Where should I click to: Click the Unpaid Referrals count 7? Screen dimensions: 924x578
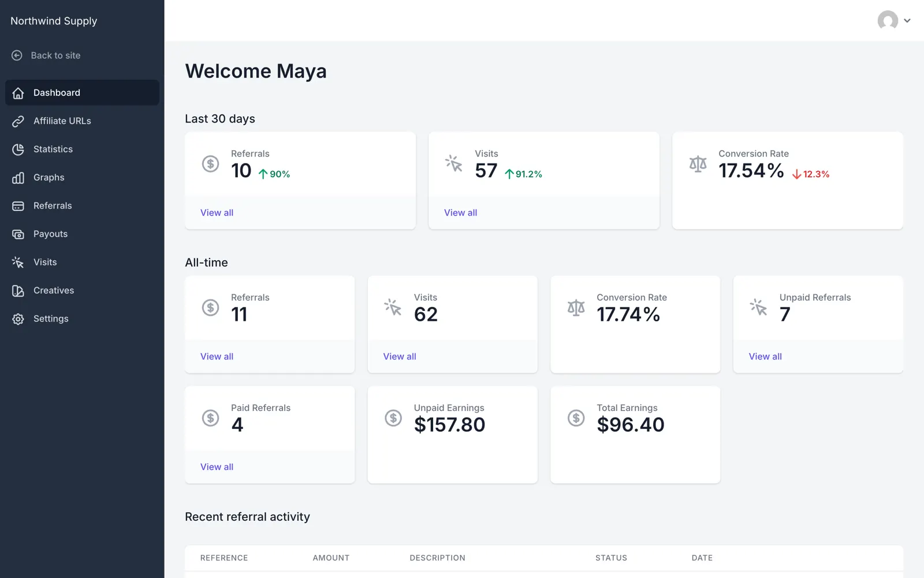click(785, 314)
